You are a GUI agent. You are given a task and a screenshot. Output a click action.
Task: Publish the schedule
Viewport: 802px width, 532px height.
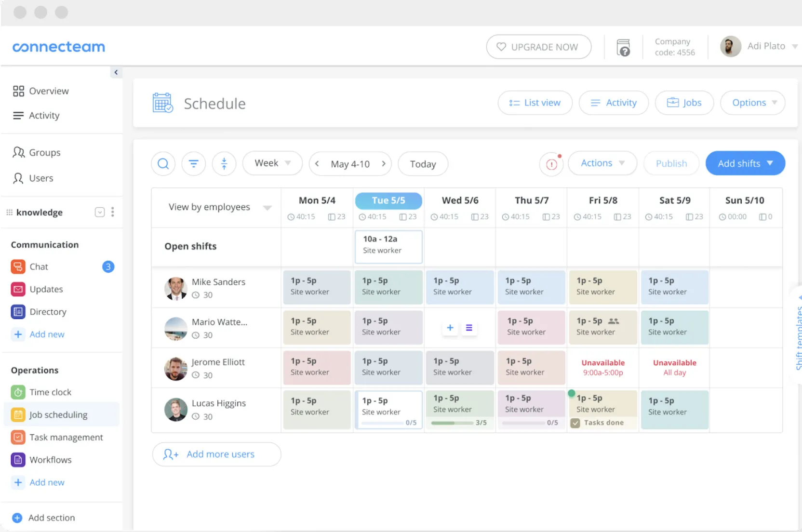click(671, 163)
